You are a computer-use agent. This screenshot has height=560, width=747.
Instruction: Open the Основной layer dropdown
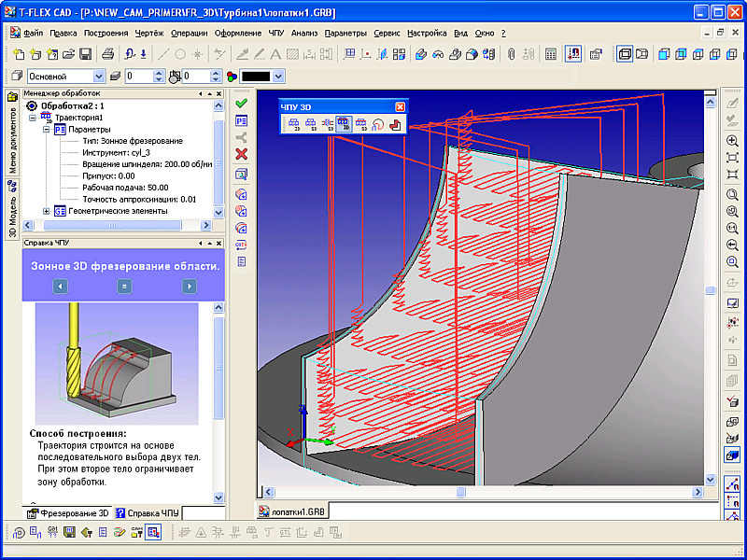pyautogui.click(x=99, y=77)
